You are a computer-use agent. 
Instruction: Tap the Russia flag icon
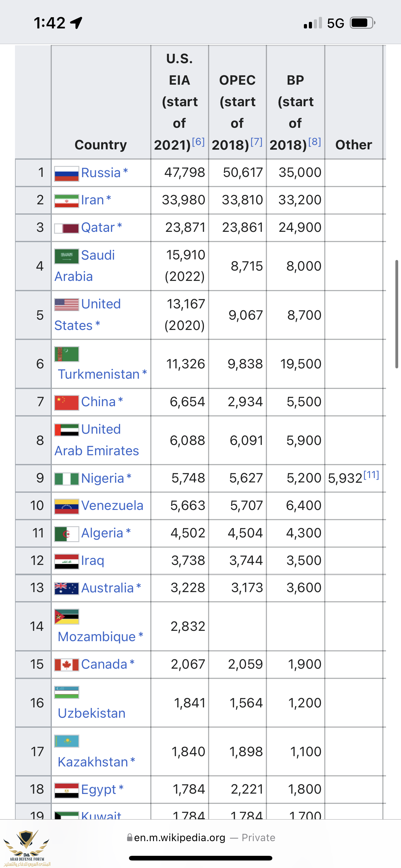(67, 173)
